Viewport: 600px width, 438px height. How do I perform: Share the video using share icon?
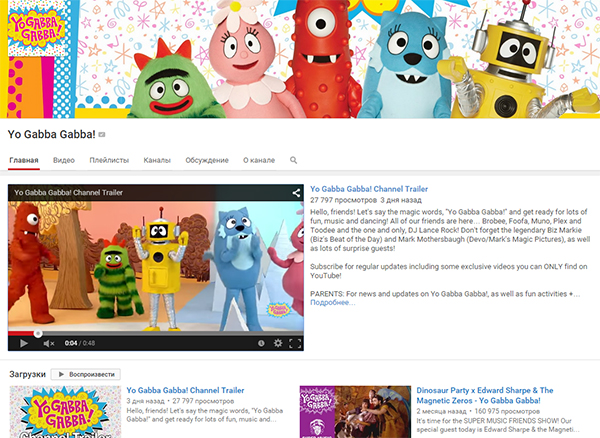click(x=296, y=191)
